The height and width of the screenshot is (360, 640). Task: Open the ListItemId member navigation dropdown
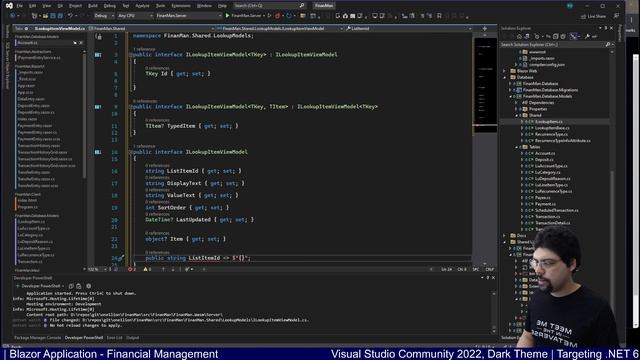coord(408,29)
